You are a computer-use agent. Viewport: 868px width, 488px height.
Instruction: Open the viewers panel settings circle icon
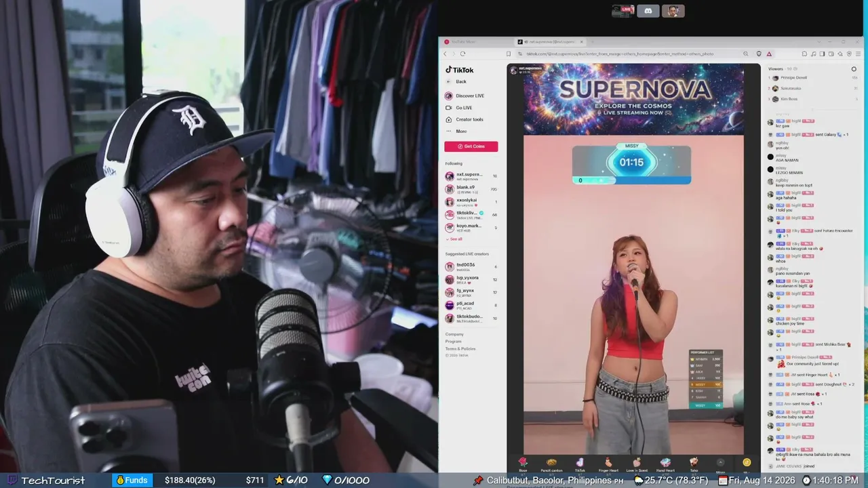coord(854,69)
